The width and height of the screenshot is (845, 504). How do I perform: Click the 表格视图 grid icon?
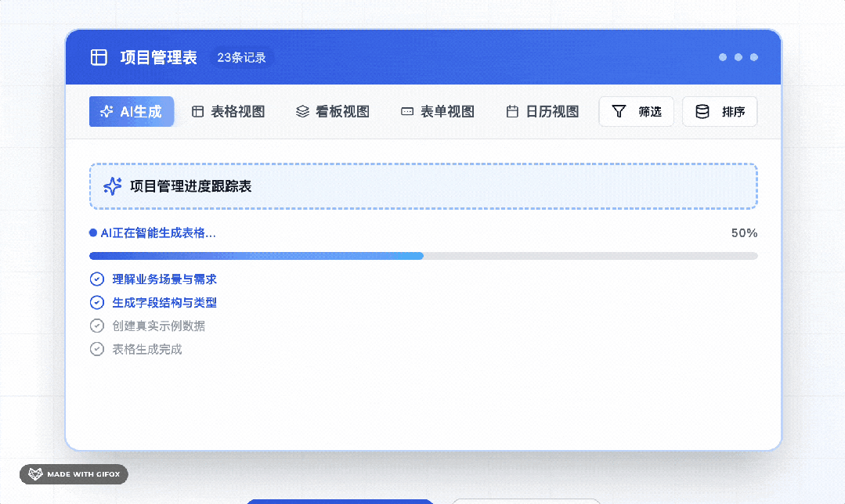tap(197, 111)
